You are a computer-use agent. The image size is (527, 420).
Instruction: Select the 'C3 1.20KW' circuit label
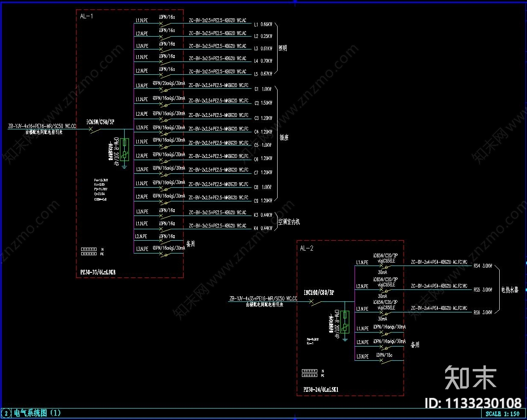pyautogui.click(x=263, y=118)
